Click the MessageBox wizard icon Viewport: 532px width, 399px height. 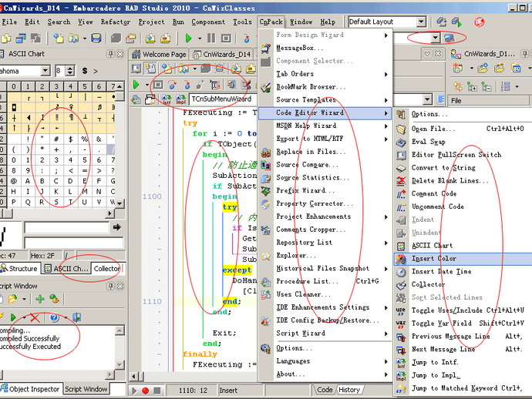[x=266, y=49]
